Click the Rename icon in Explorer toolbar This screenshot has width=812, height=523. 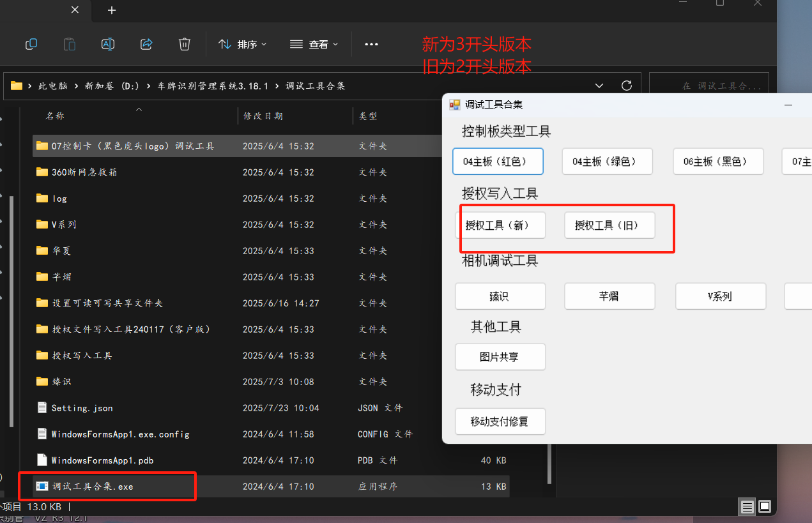(107, 44)
